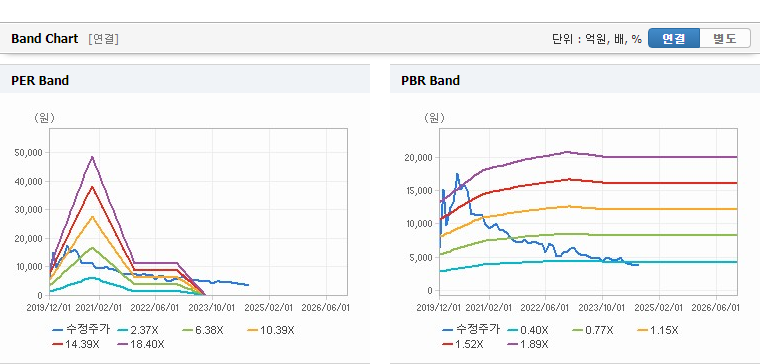Toggle 6.38X legend series in PER Band

coord(203,330)
